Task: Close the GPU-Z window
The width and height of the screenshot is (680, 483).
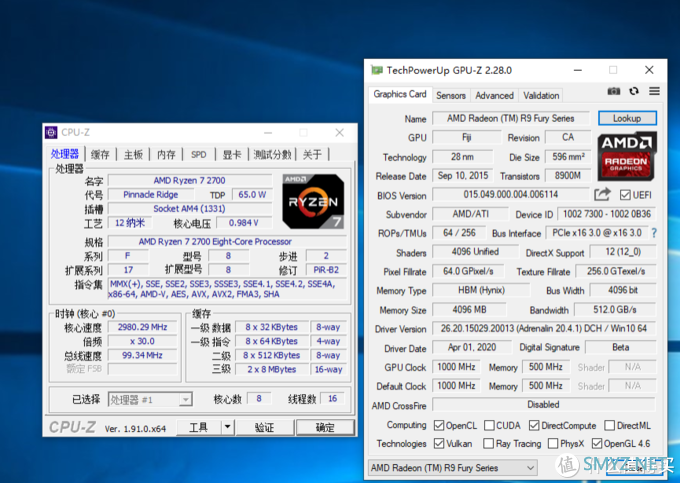Action: [x=649, y=70]
